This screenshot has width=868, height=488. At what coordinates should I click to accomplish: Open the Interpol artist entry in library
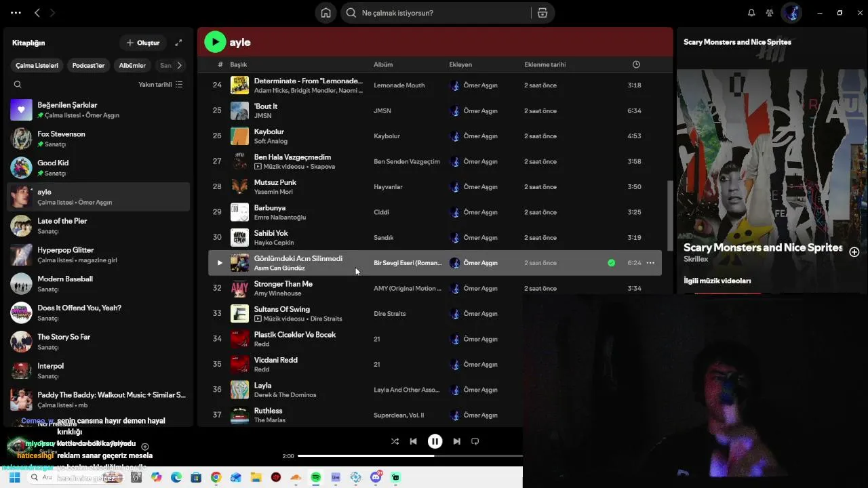click(x=98, y=371)
